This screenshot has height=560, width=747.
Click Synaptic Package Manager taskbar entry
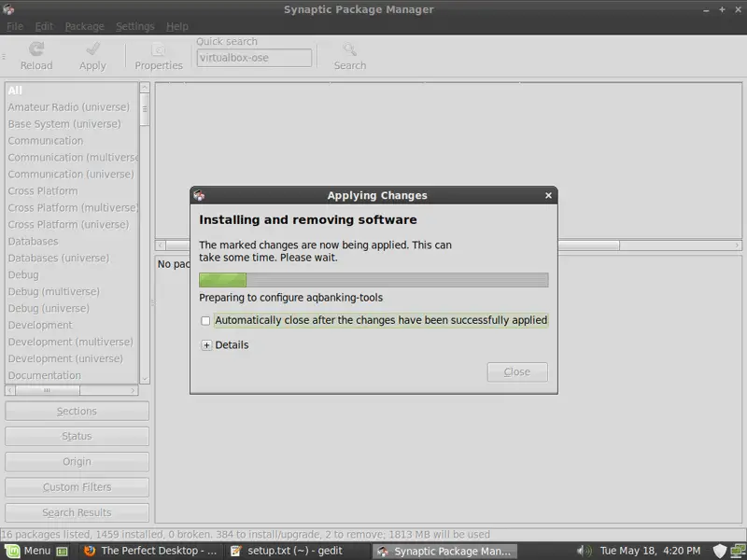(x=445, y=551)
